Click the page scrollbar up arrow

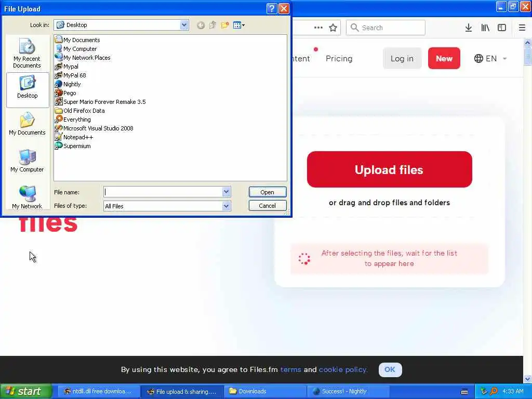pyautogui.click(x=527, y=43)
